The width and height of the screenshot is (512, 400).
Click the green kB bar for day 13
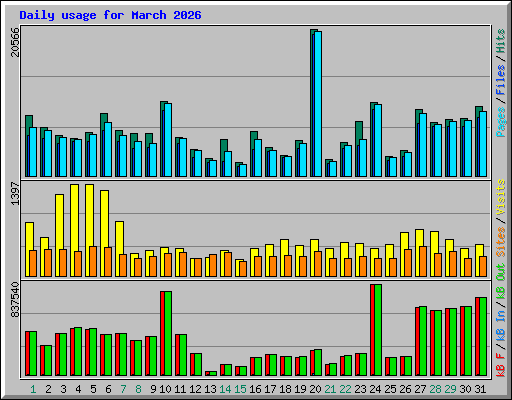(213, 374)
